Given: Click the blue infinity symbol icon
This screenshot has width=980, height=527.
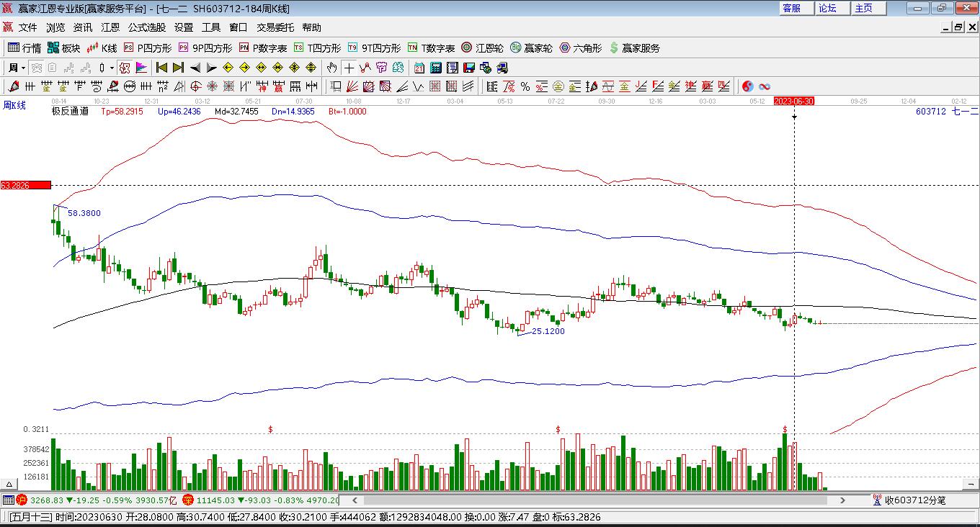Looking at the screenshot, I should (x=765, y=86).
